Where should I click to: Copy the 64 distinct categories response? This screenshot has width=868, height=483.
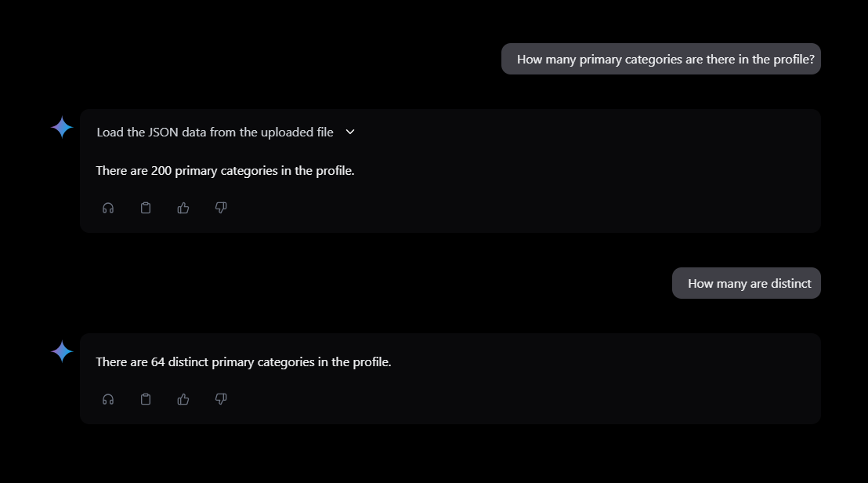[x=146, y=399]
